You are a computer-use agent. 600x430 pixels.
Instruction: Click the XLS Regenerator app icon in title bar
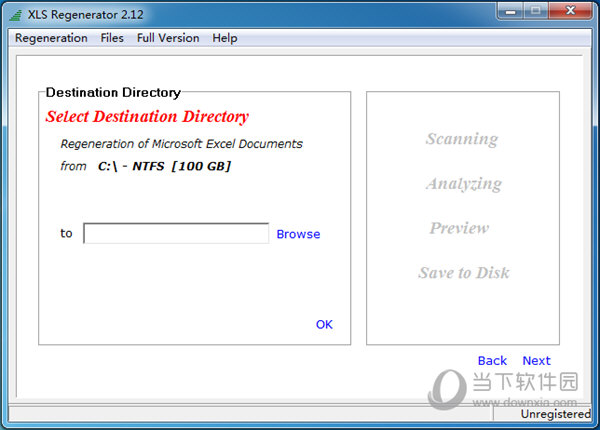click(16, 13)
